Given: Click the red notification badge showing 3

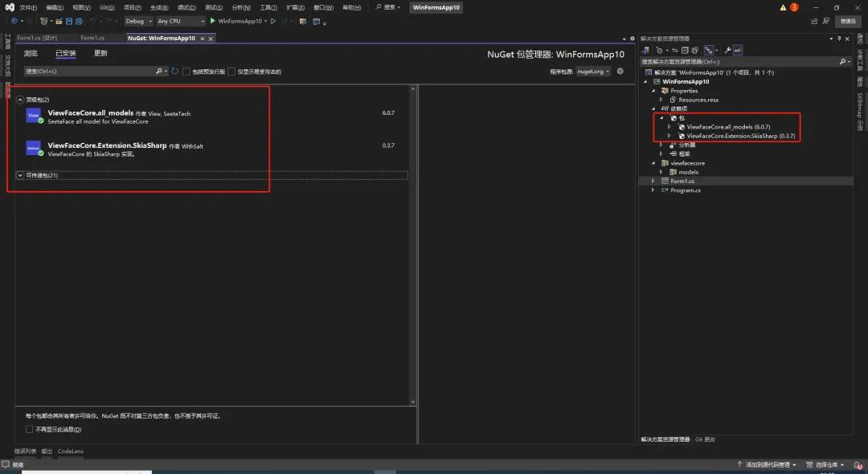Looking at the screenshot, I should (794, 7).
